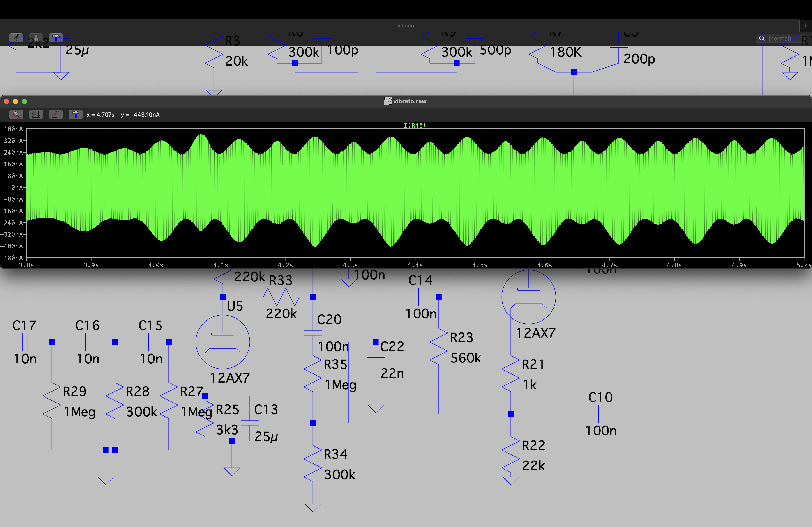Screen dimensions: 812x527
Task: Click the C17 capacitor label
Action: point(24,325)
